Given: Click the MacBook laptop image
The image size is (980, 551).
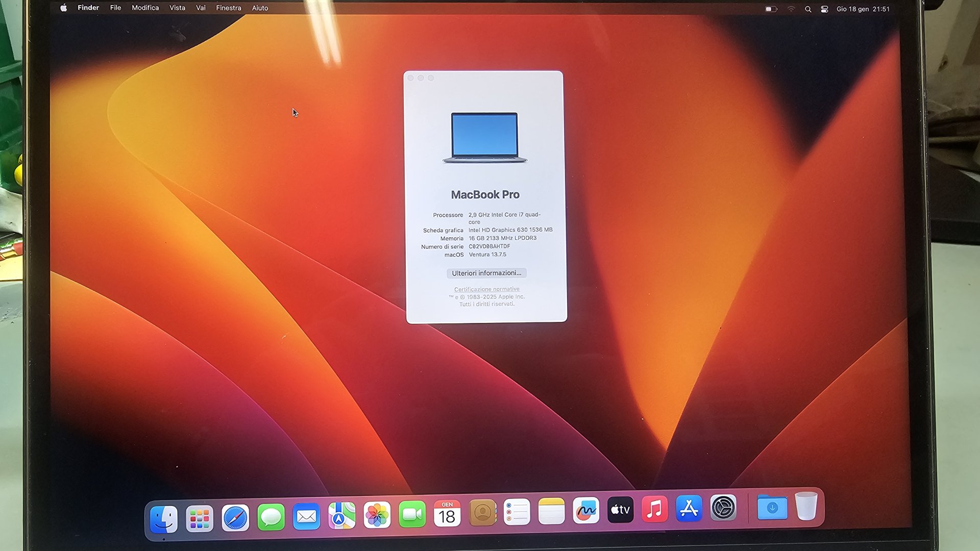Looking at the screenshot, I should coord(484,137).
